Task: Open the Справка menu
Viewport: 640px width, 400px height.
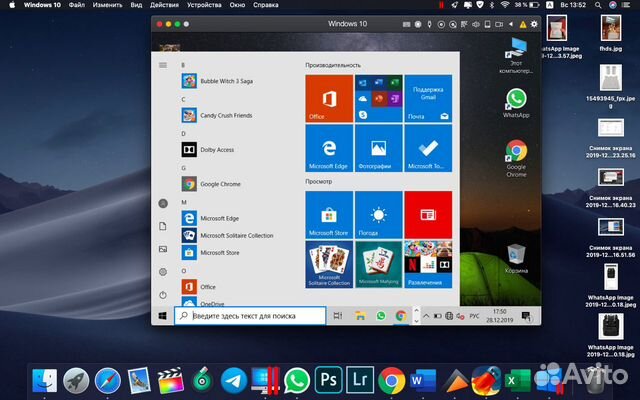Action: pos(266,5)
